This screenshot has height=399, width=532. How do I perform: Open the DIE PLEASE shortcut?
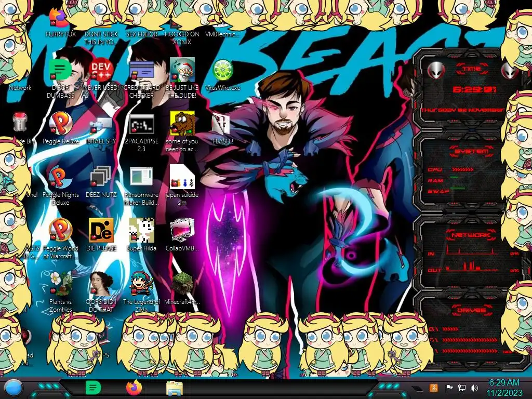[101, 235]
